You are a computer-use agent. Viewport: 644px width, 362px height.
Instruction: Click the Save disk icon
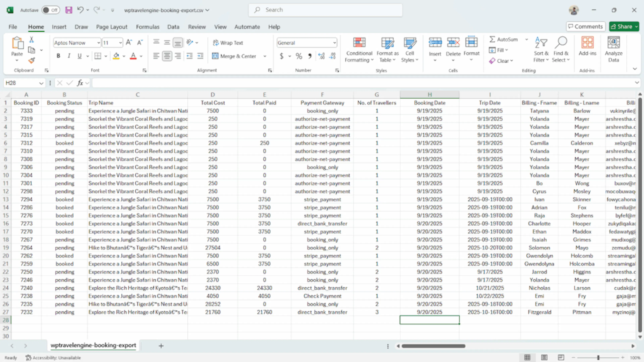(69, 10)
